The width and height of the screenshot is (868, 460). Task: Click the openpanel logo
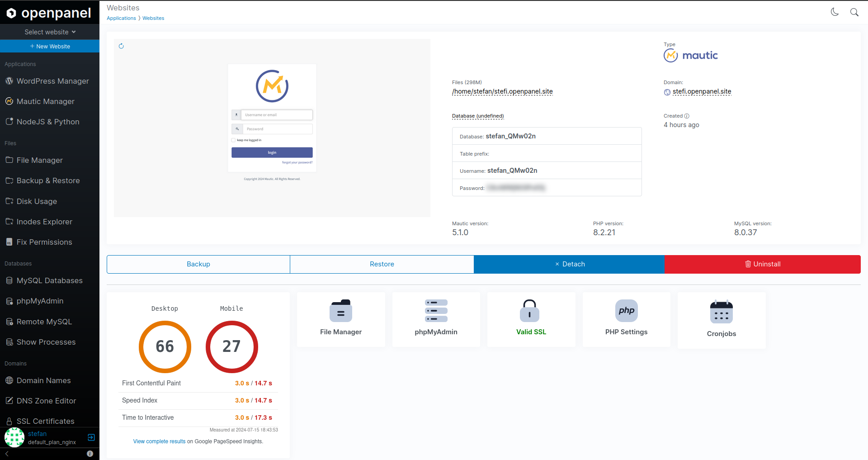click(49, 13)
